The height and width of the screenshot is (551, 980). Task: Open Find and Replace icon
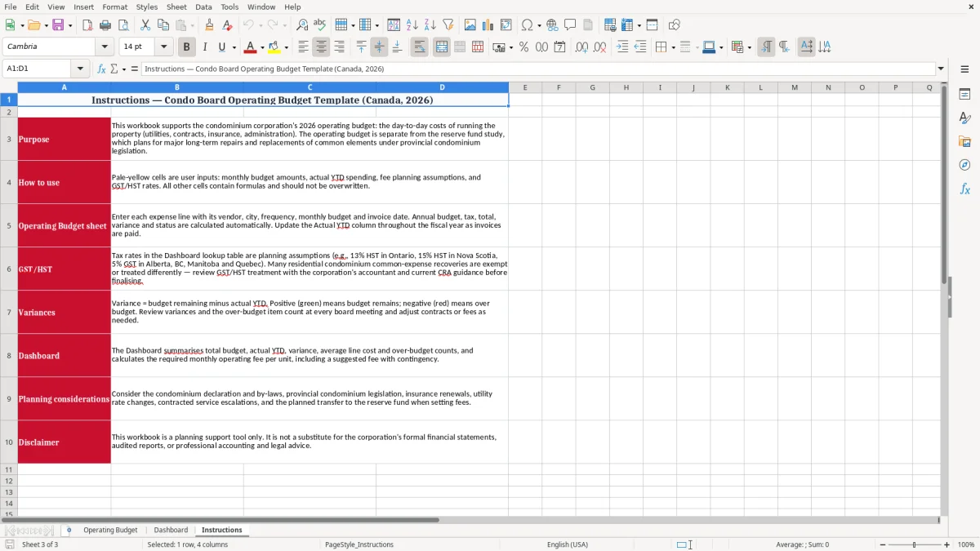tap(301, 25)
